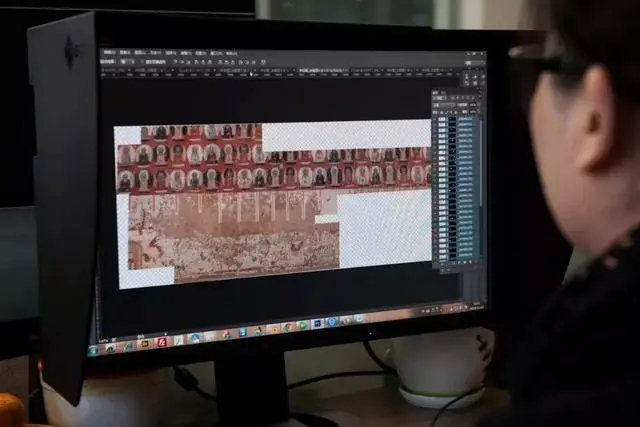The height and width of the screenshot is (427, 640).
Task: Click the system clock in the taskbar
Action: tap(477, 306)
